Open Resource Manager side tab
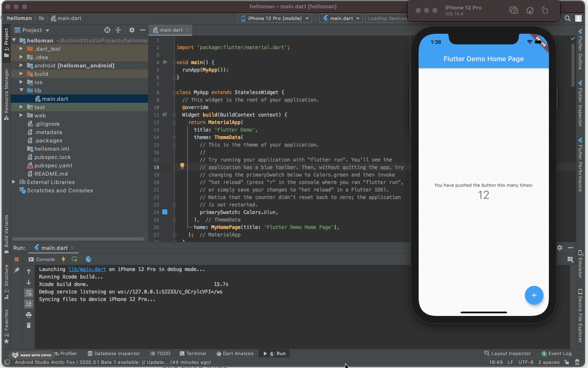This screenshot has width=588, height=368. point(6,94)
